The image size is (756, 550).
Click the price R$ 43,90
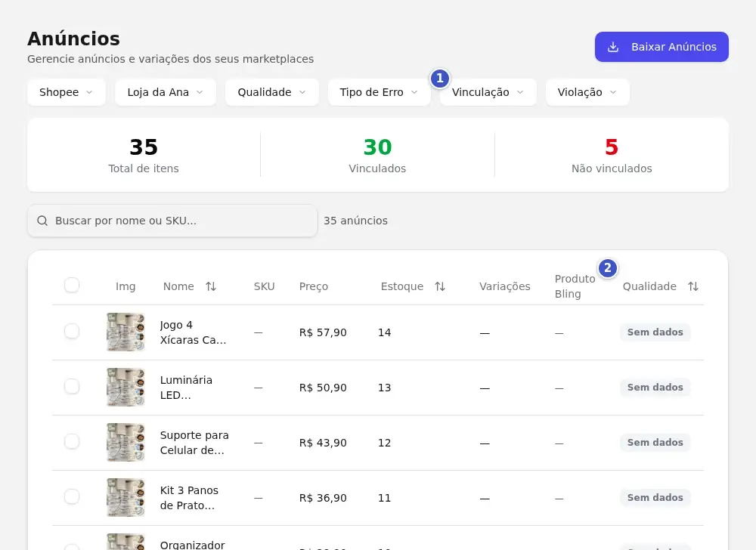click(323, 443)
